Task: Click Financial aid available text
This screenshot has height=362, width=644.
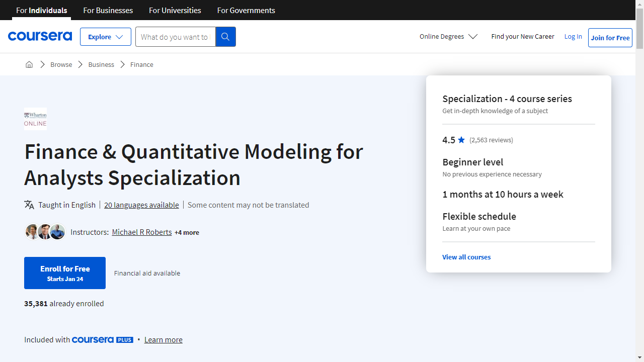Action: pos(147,273)
